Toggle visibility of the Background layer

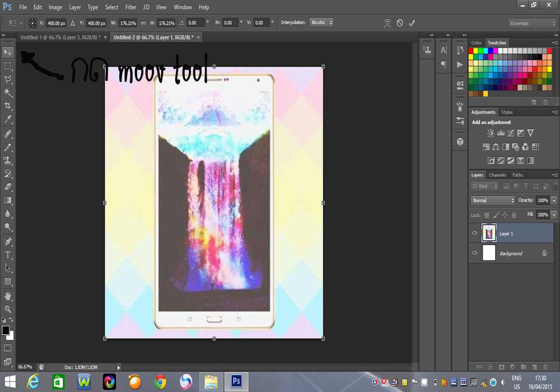pyautogui.click(x=475, y=253)
